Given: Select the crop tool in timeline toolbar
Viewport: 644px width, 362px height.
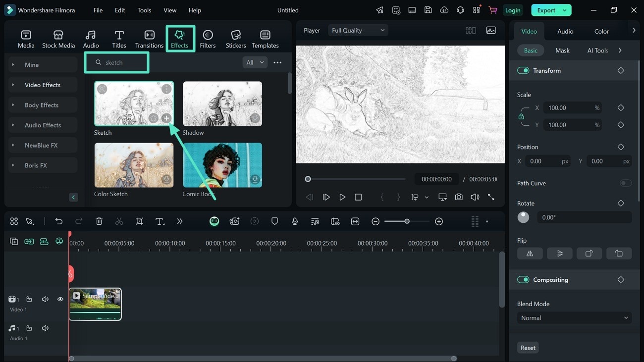Looking at the screenshot, I should [x=139, y=221].
